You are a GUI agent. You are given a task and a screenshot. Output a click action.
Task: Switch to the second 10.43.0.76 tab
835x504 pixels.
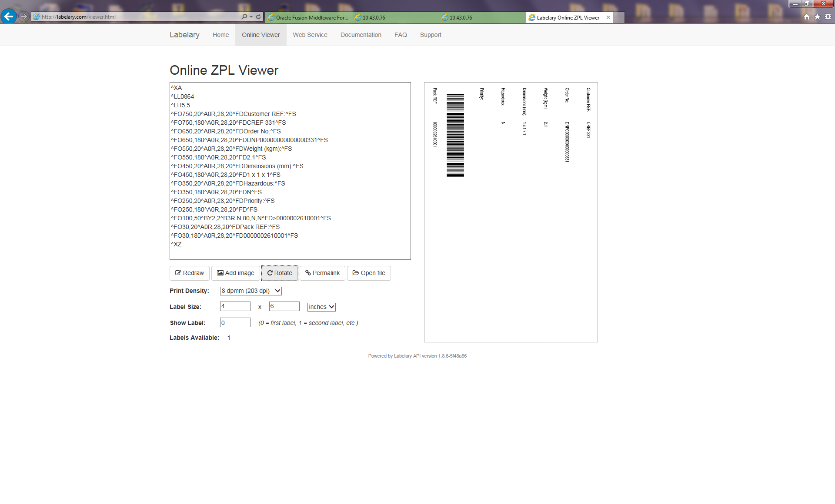point(482,17)
